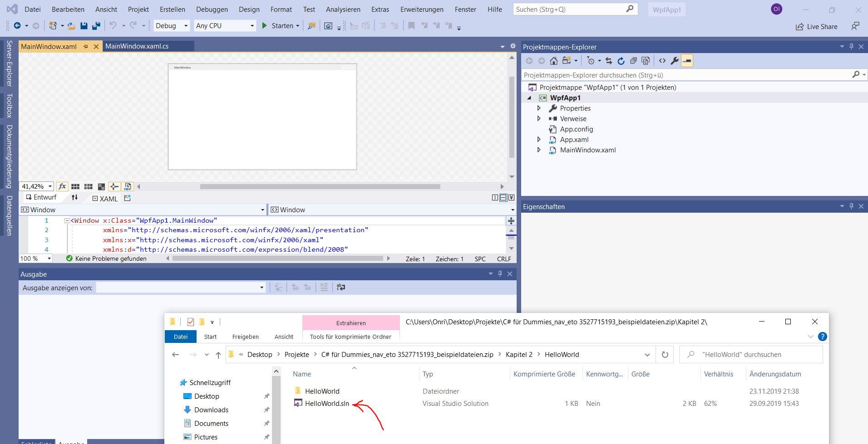Switch to vertical split layout icon
The image size is (868, 444).
(x=495, y=198)
